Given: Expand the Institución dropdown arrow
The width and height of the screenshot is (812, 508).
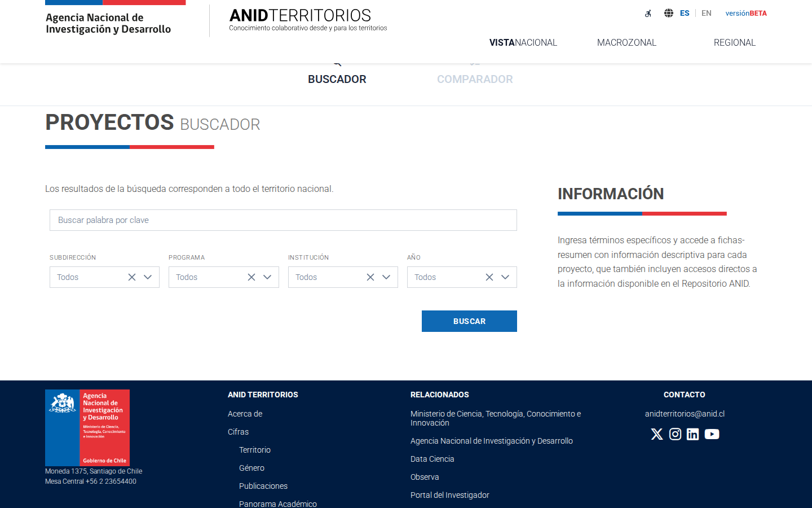Looking at the screenshot, I should point(386,277).
